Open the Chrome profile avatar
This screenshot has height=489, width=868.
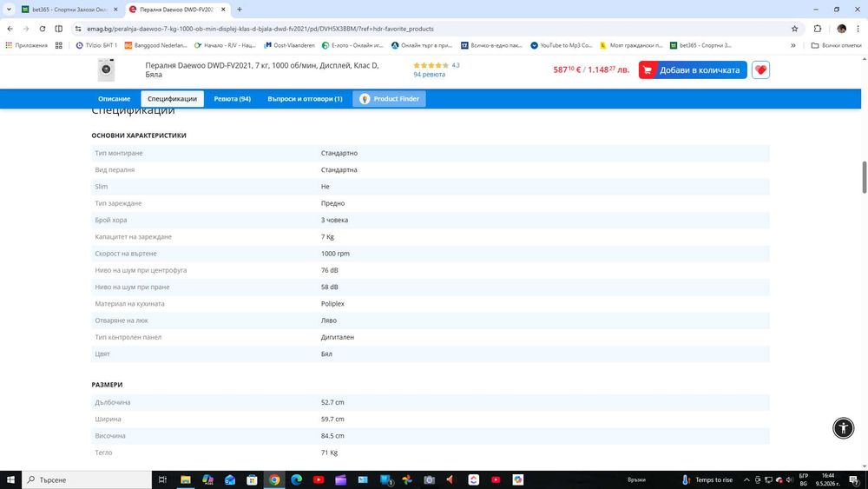pyautogui.click(x=841, y=29)
